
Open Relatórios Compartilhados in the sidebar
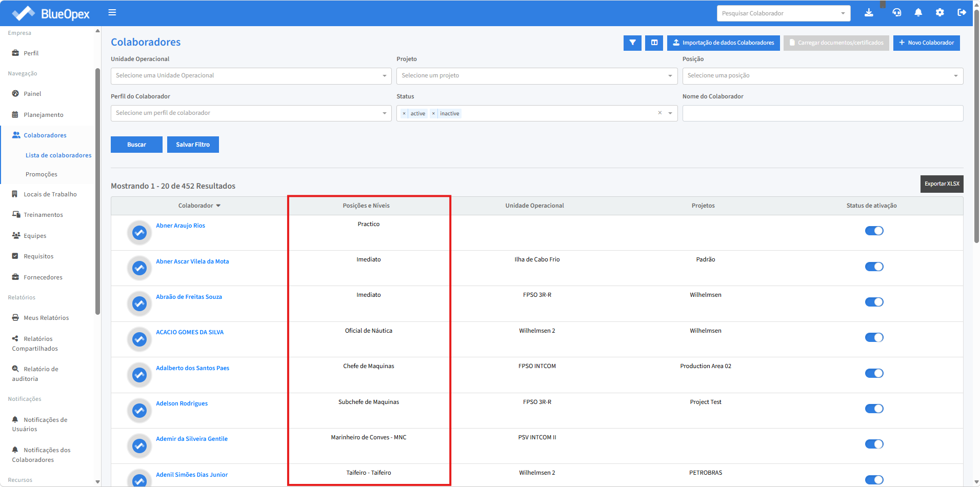(x=35, y=343)
